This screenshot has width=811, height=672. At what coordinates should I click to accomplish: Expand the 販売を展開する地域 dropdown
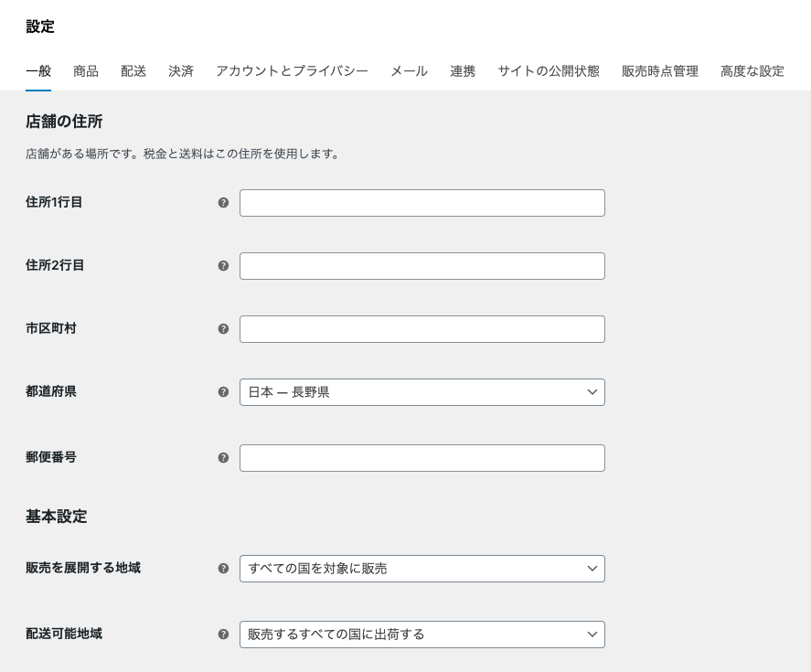point(422,569)
